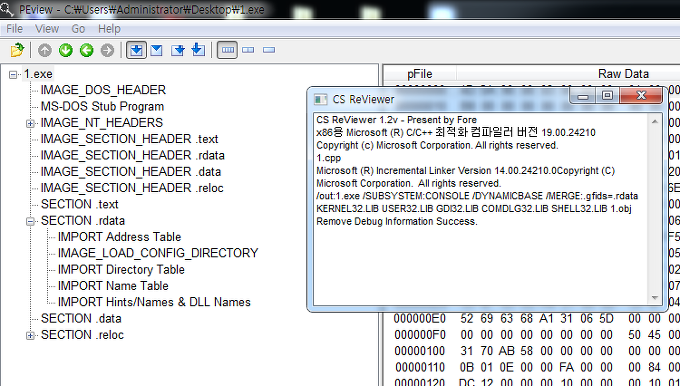Click the PEview magnifier title bar icon
The width and height of the screenshot is (680, 386).
click(7, 8)
